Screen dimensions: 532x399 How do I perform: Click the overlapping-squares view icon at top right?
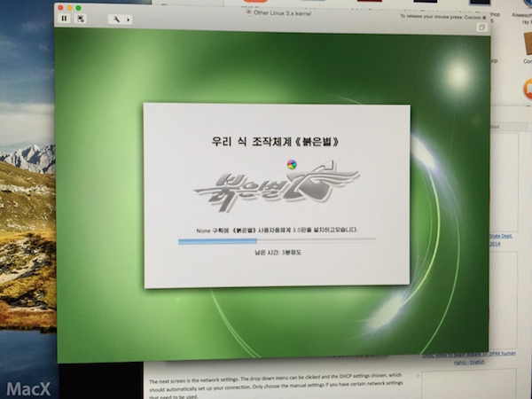click(481, 27)
